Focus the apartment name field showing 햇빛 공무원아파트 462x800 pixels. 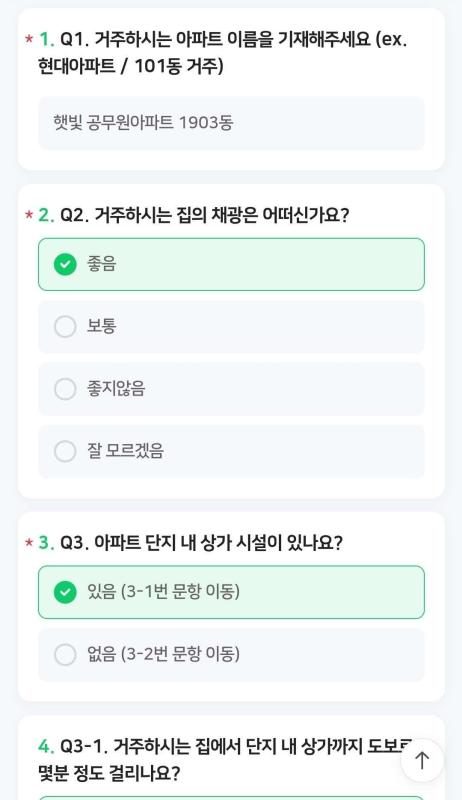[231, 123]
